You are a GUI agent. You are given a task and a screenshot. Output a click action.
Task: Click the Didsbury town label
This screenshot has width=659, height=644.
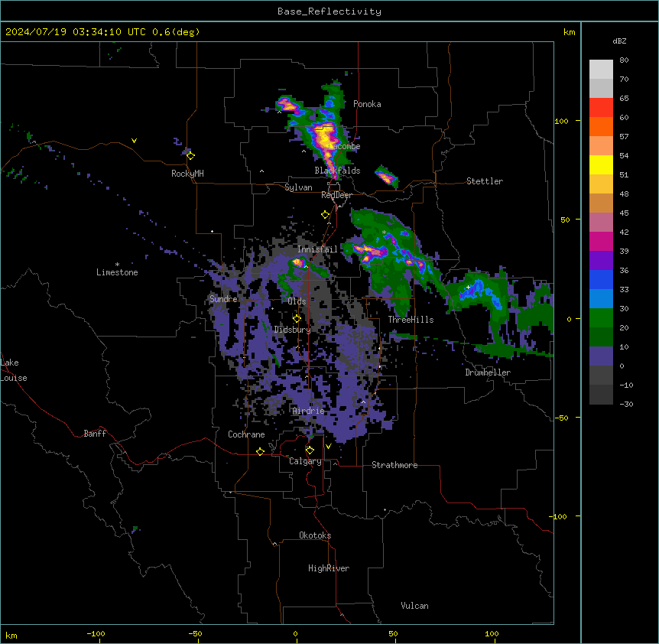pyautogui.click(x=293, y=330)
